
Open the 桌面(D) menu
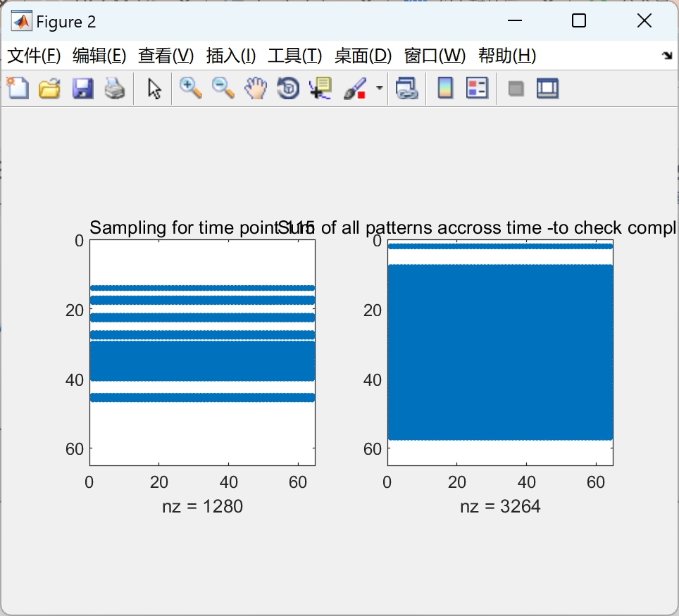(363, 56)
